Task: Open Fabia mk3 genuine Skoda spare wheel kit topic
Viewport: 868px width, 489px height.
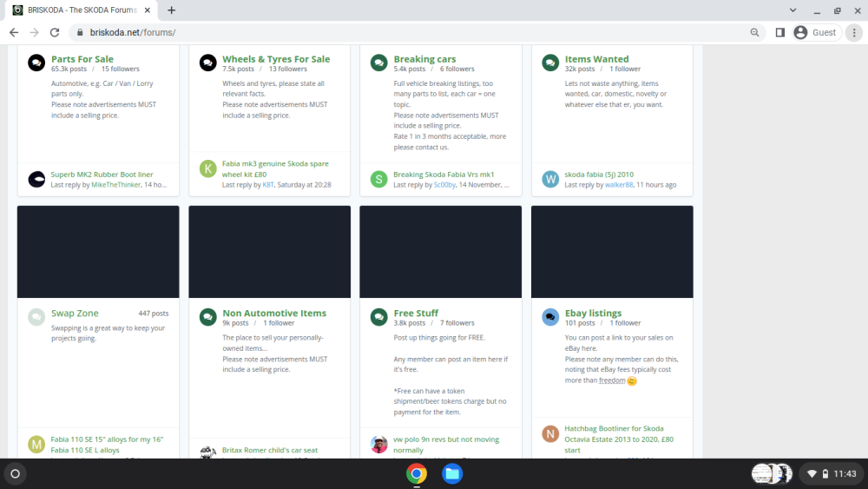Action: click(275, 169)
